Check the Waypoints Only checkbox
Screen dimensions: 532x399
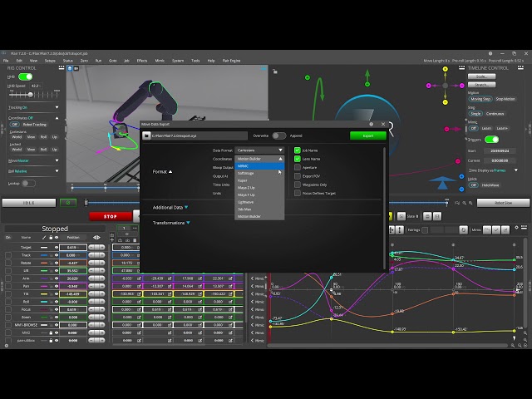(298, 185)
